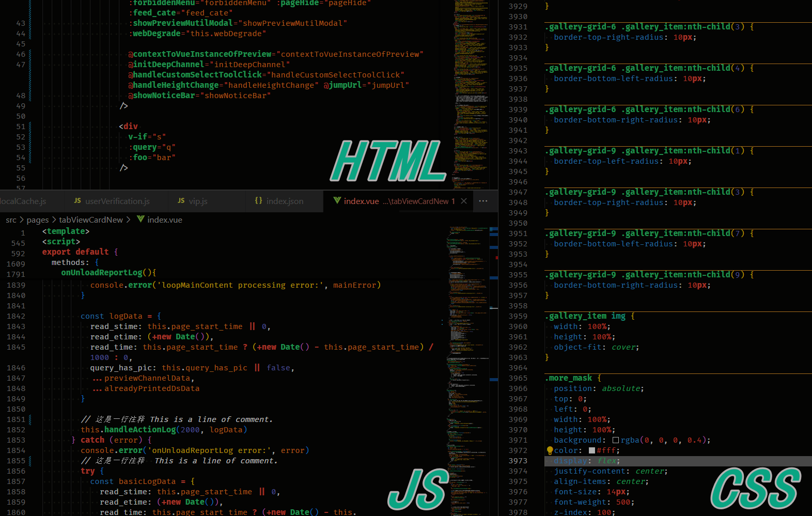Close the index.vue editor tab
812x516 pixels.
464,201
